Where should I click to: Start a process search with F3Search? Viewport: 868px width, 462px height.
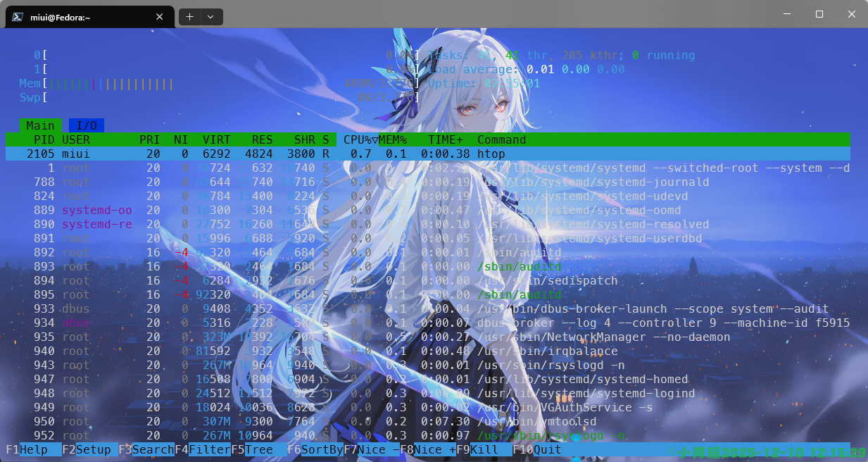146,449
